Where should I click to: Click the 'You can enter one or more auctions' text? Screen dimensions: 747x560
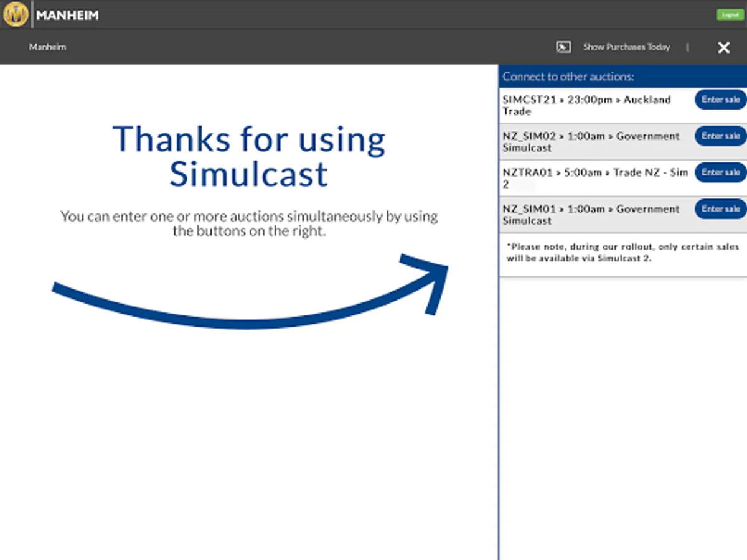[x=249, y=224]
